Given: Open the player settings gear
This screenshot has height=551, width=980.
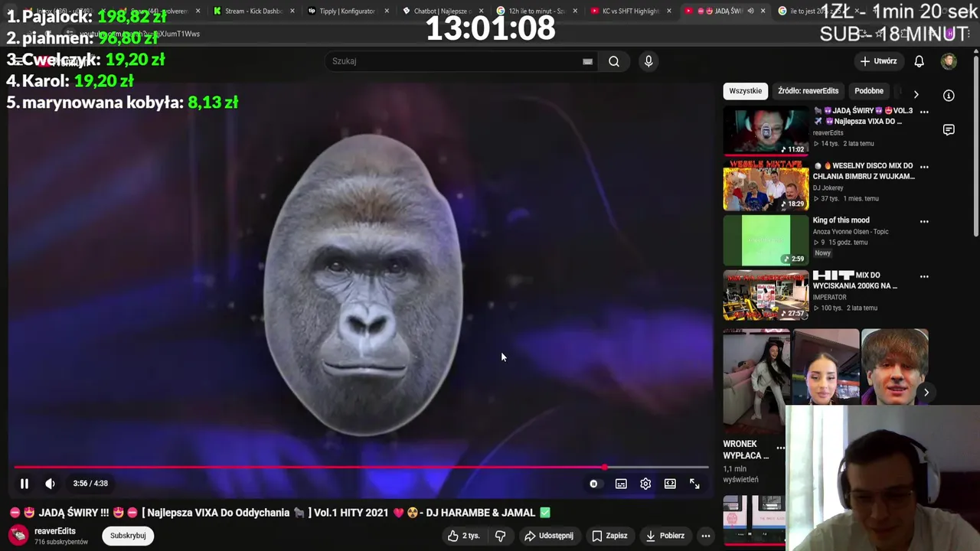Looking at the screenshot, I should [x=645, y=484].
